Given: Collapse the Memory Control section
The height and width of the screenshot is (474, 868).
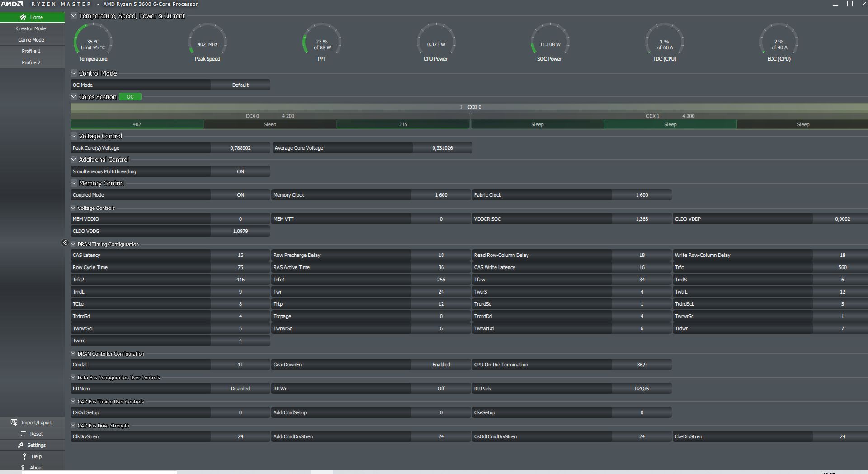Looking at the screenshot, I should pos(74,183).
